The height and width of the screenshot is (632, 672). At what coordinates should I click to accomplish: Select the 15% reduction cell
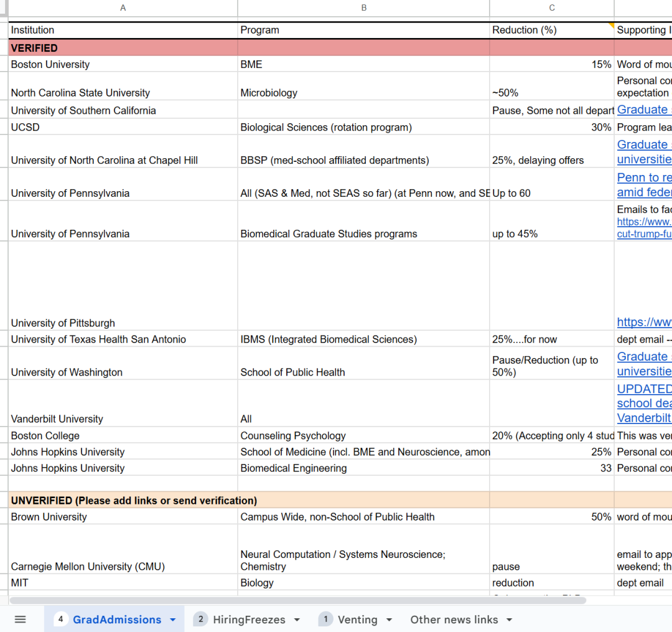coord(551,64)
